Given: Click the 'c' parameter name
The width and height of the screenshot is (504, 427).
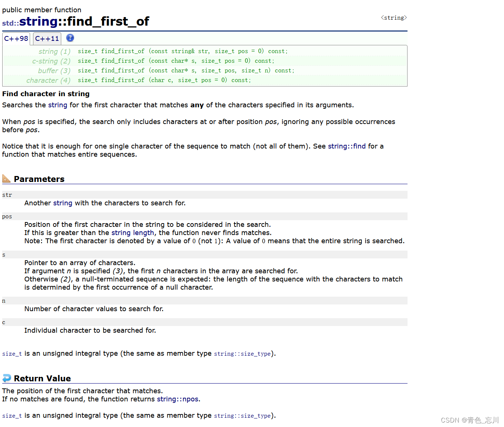Looking at the screenshot, I should point(4,322).
